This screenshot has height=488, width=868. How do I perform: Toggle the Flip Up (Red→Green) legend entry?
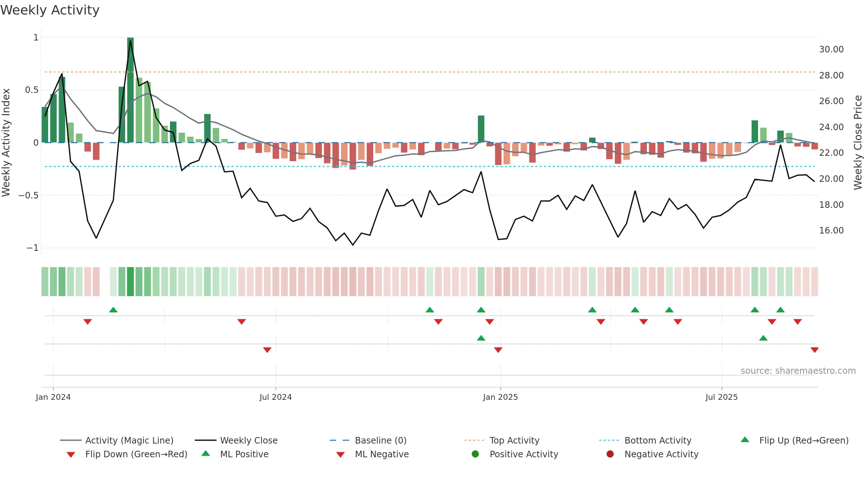[x=794, y=440]
